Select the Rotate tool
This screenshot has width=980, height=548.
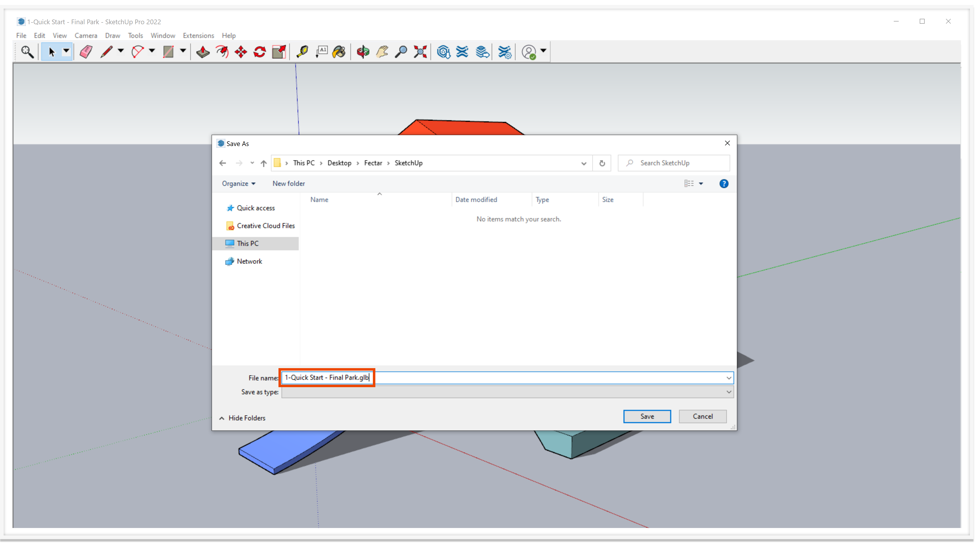click(260, 52)
